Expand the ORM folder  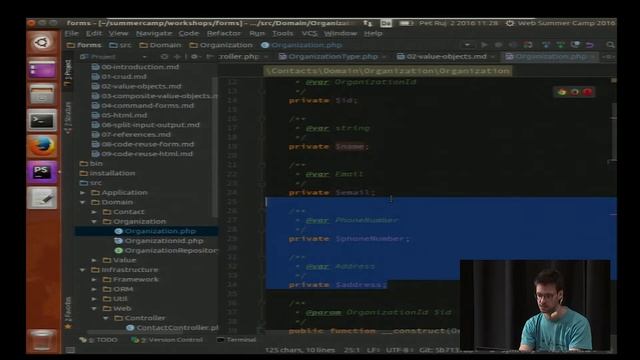pyautogui.click(x=94, y=289)
